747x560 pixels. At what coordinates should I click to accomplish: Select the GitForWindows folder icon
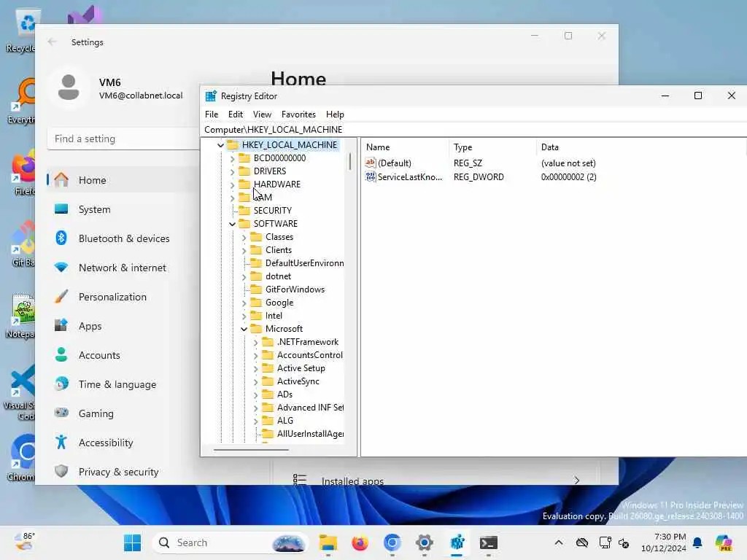click(x=256, y=289)
